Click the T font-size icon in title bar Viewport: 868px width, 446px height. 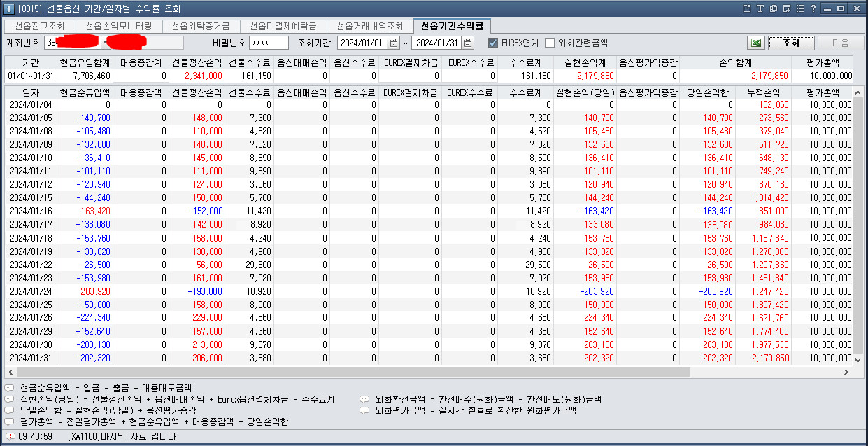pyautogui.click(x=760, y=8)
